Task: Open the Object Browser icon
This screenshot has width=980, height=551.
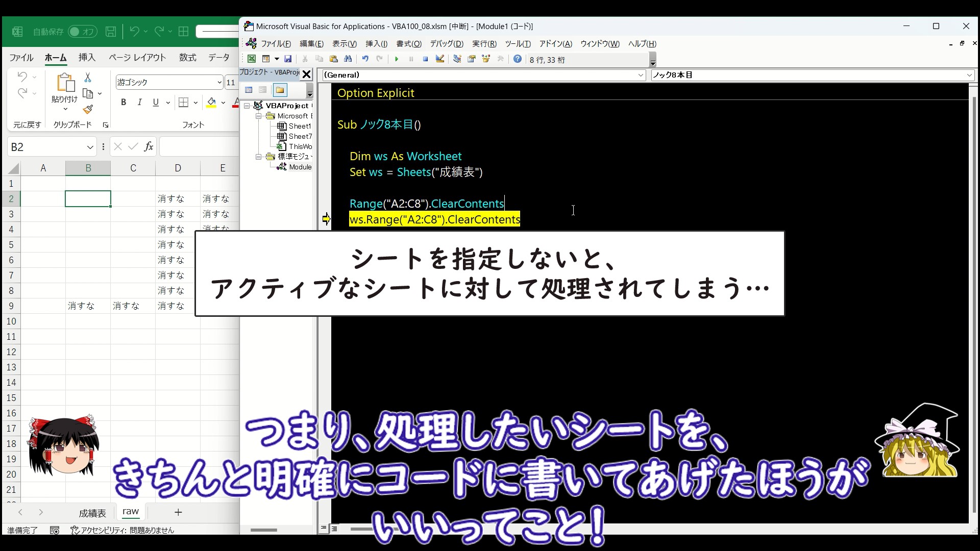Action: point(486,59)
